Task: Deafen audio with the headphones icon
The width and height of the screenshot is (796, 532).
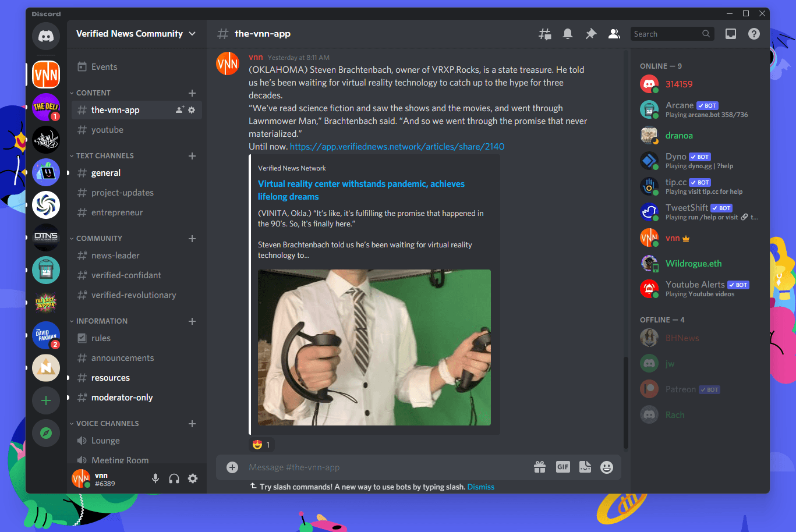Action: pyautogui.click(x=174, y=478)
